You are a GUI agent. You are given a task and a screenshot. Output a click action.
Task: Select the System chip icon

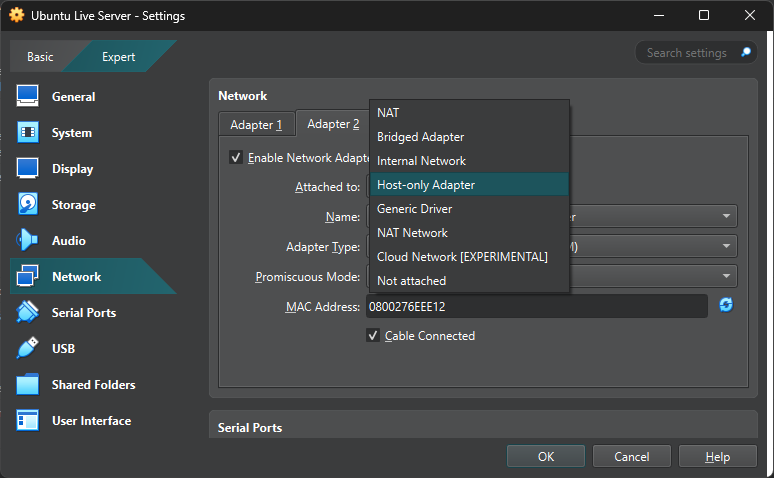tap(28, 132)
